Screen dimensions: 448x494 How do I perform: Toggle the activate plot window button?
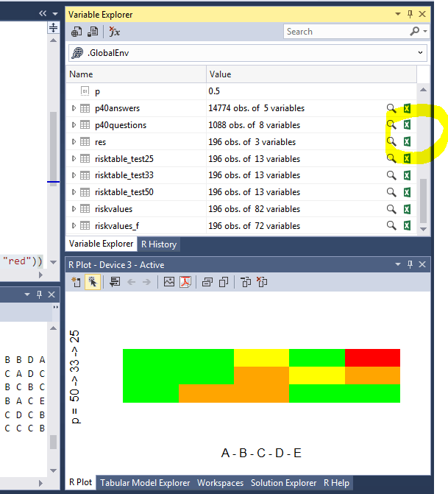pyautogui.click(x=93, y=282)
